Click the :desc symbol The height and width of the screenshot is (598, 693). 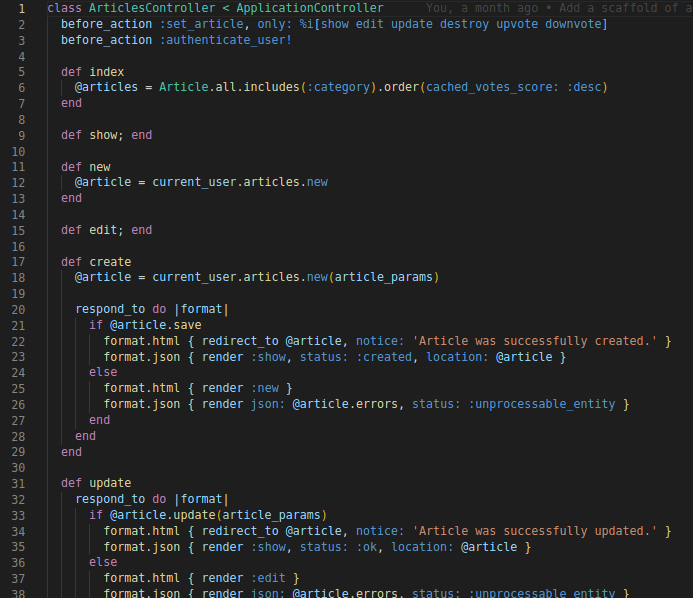[584, 87]
